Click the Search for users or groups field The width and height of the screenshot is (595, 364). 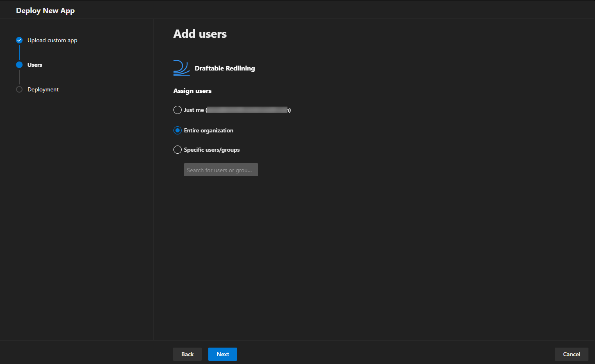coord(221,170)
